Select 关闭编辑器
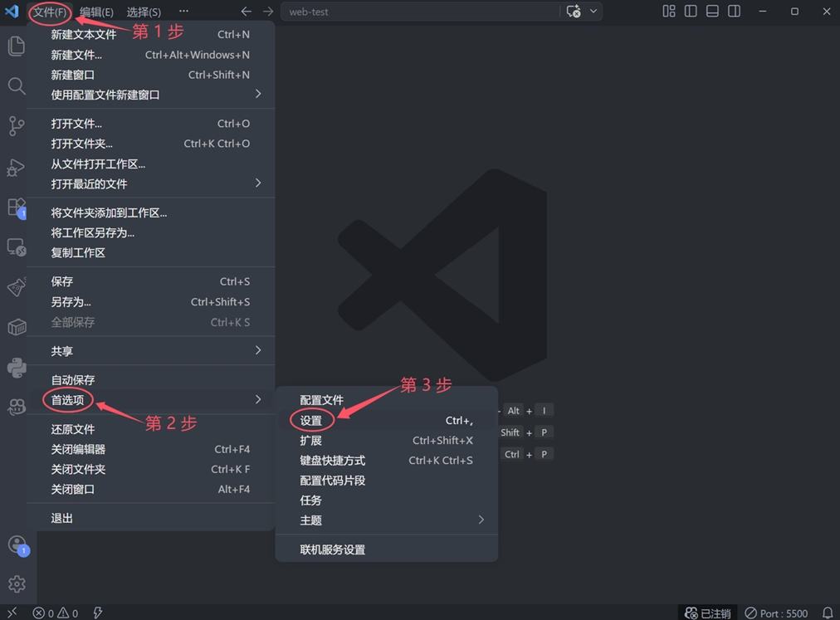840x620 pixels. (x=150, y=449)
